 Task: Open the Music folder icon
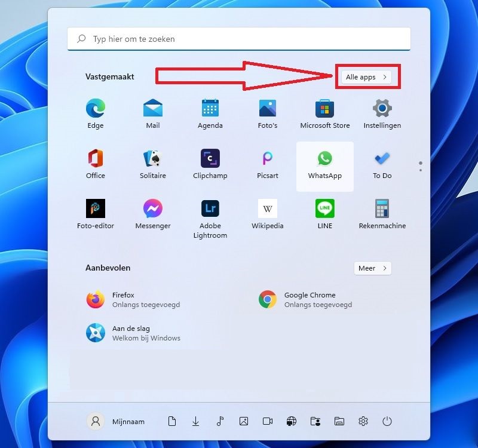[x=220, y=422]
